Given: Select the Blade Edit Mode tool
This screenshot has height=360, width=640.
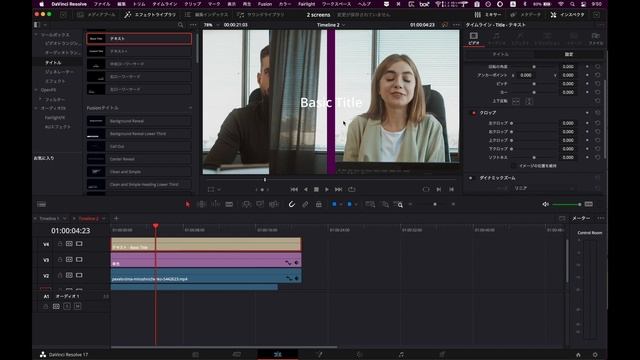Looking at the screenshot, I should click(229, 204).
